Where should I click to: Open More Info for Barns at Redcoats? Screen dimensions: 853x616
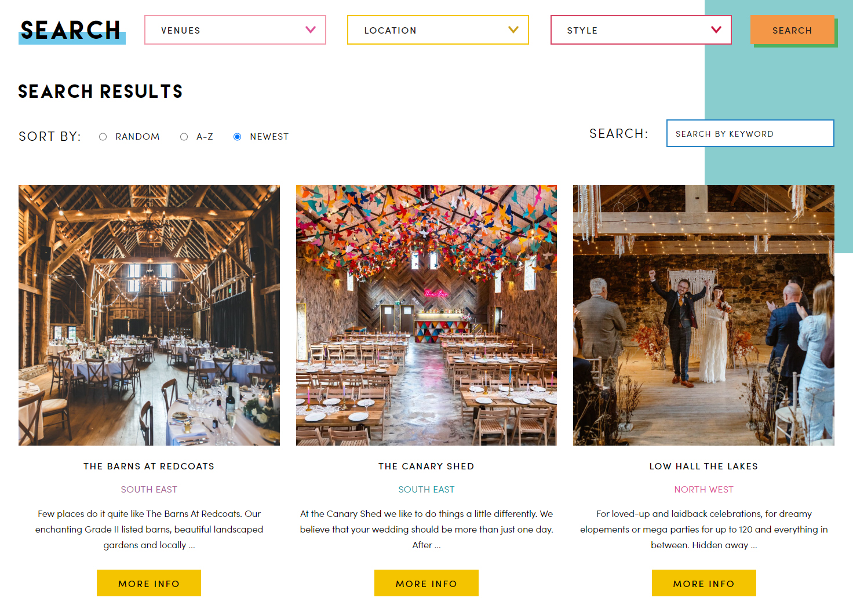pos(149,583)
